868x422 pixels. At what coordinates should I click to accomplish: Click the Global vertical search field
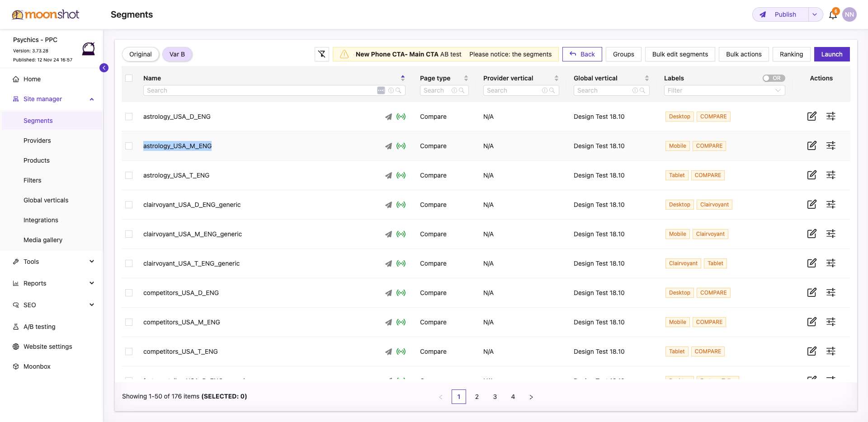[612, 90]
